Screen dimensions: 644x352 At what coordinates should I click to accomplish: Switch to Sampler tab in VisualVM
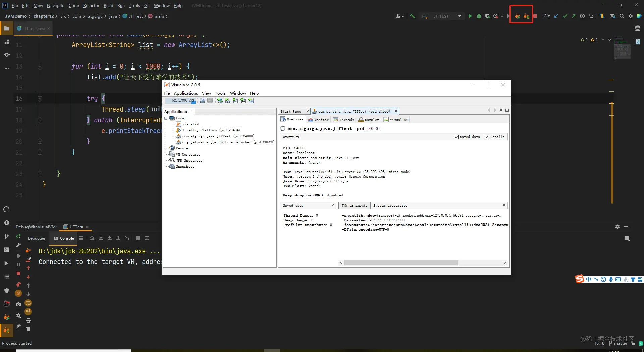click(x=369, y=120)
